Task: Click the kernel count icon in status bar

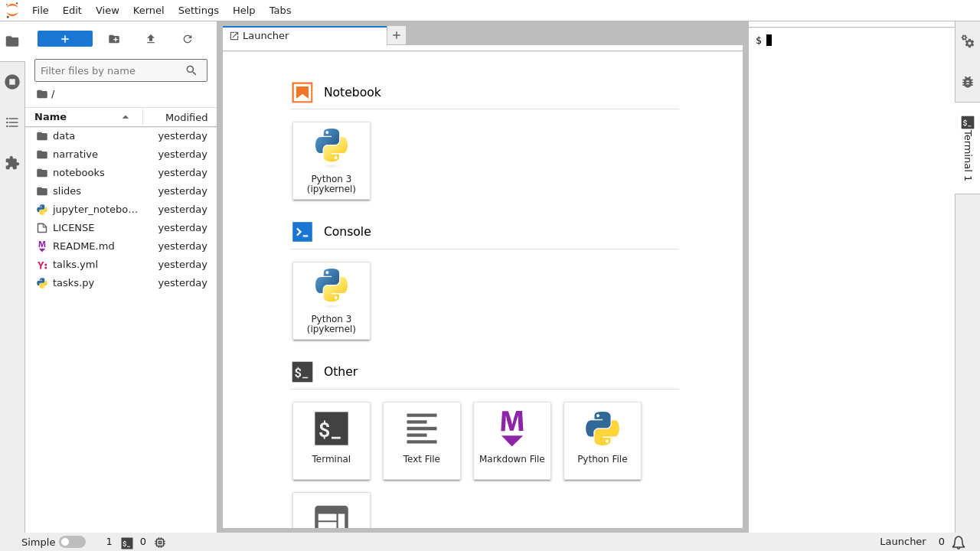Action: tap(160, 543)
